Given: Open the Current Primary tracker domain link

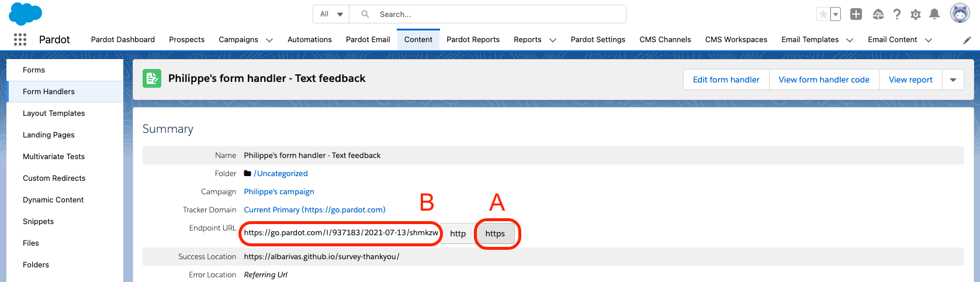Looking at the screenshot, I should click(314, 209).
